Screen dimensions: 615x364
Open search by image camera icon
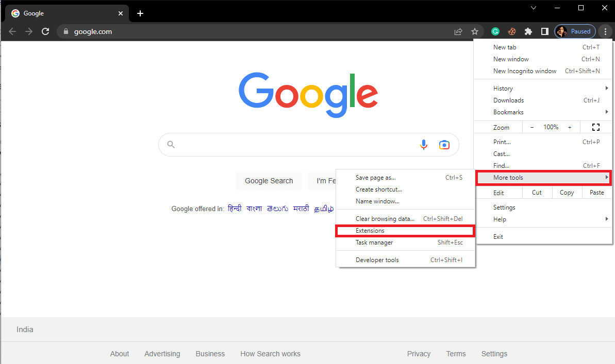pyautogui.click(x=444, y=145)
